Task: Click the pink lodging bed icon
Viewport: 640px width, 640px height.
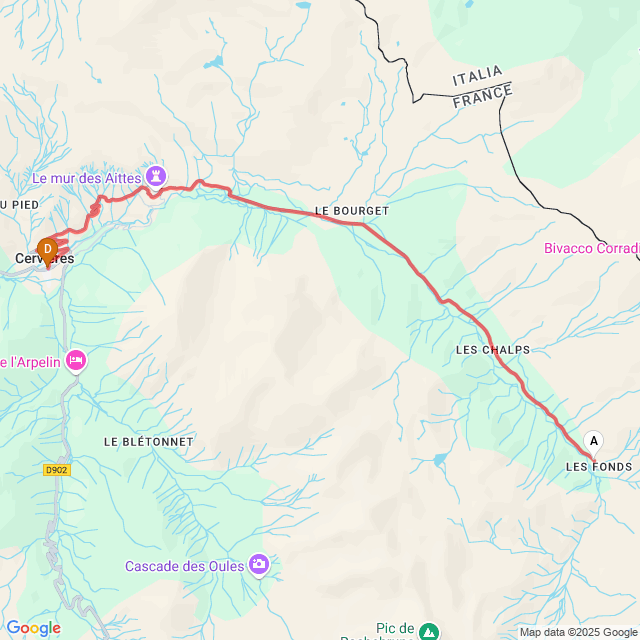Action: point(76,362)
